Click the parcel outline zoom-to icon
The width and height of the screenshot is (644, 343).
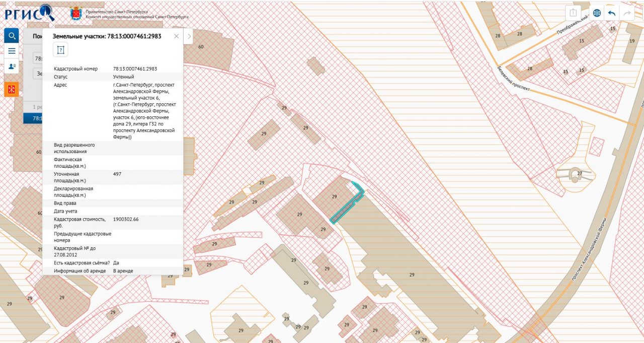(x=60, y=49)
